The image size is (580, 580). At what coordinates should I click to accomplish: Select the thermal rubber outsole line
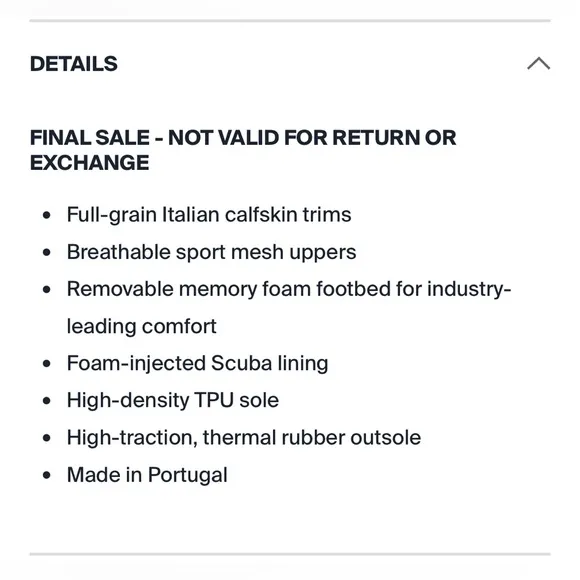(244, 438)
